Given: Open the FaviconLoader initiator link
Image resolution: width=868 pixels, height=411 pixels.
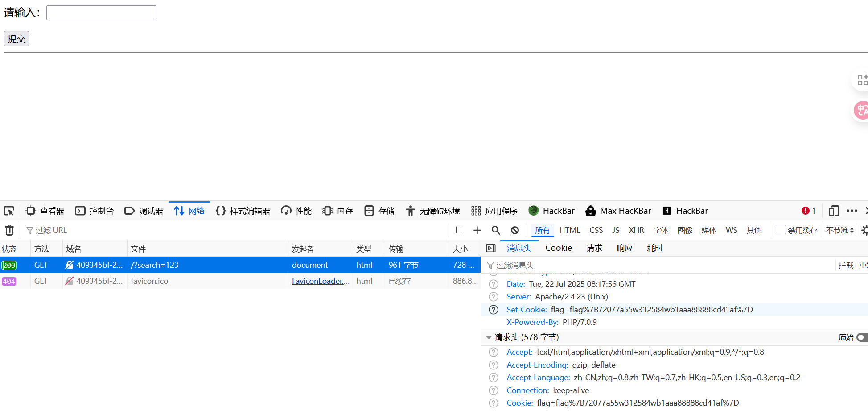Looking at the screenshot, I should 321,281.
